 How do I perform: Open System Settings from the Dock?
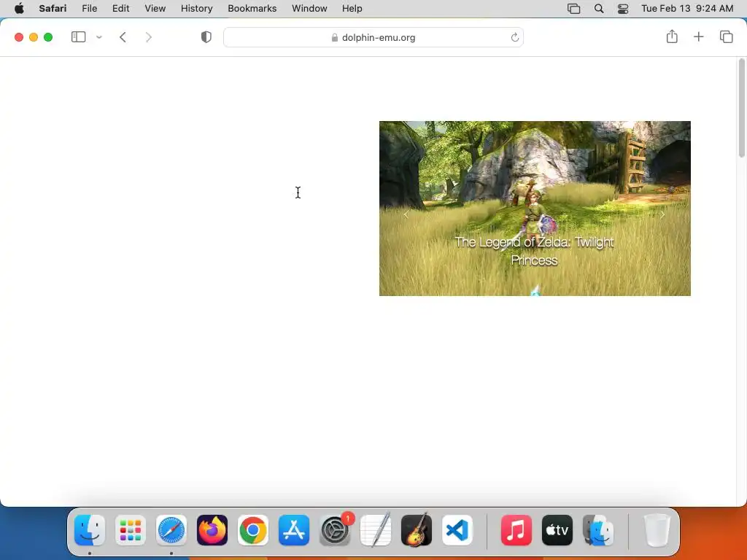(x=335, y=530)
